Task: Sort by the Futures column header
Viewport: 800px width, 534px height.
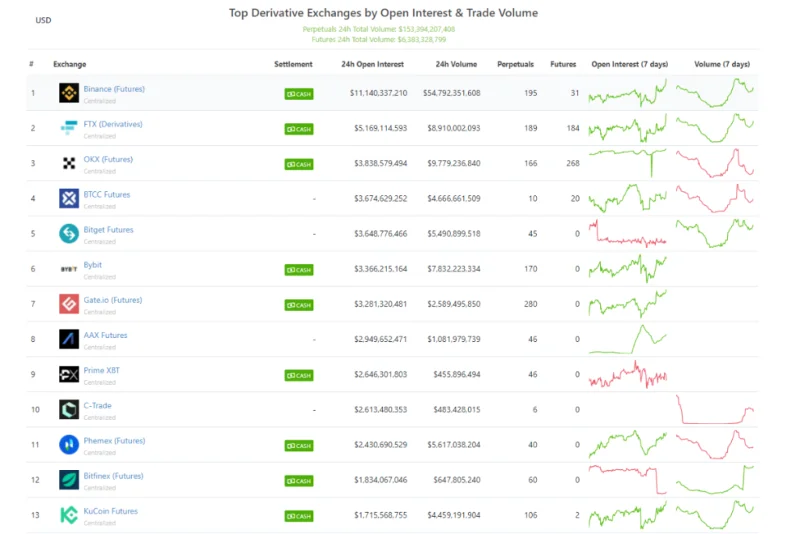Action: [x=563, y=64]
